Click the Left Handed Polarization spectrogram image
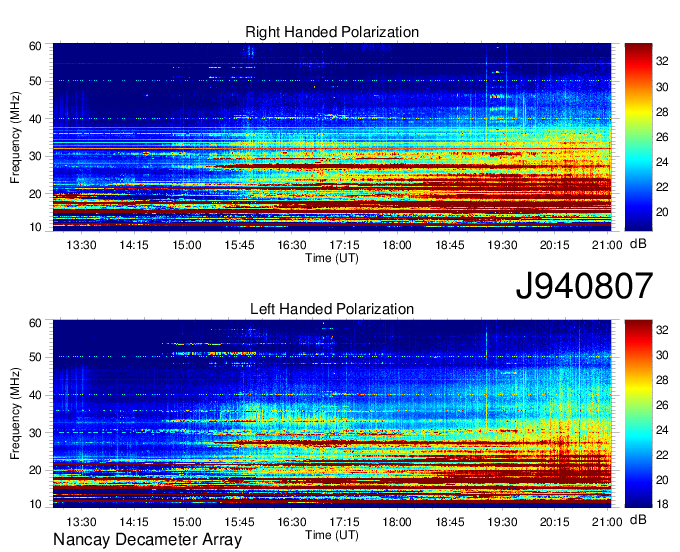 point(332,414)
